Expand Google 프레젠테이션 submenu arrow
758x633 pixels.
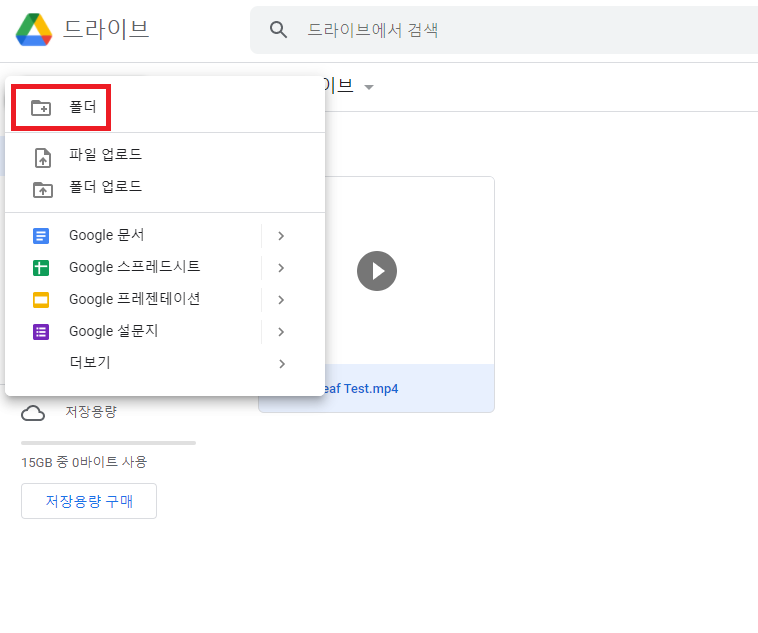pyautogui.click(x=281, y=300)
